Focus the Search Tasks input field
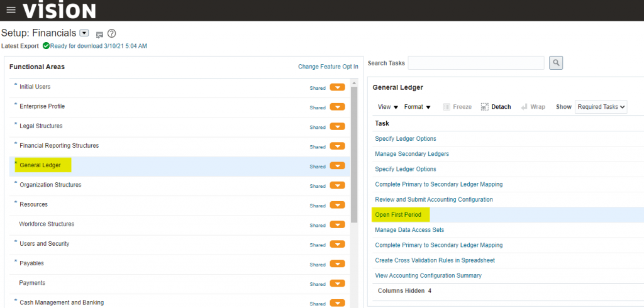Viewport: 644px width, 308px height. coord(476,63)
